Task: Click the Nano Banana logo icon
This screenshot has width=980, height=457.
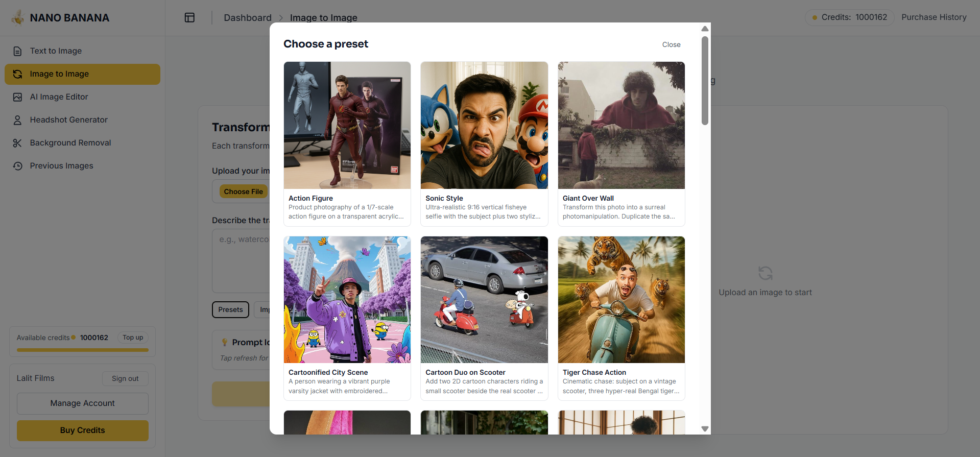Action: tap(18, 17)
